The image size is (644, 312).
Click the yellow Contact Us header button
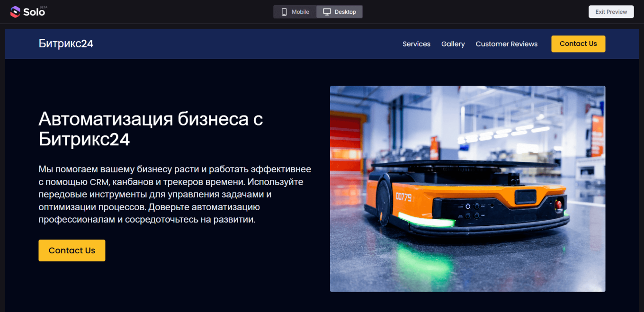[x=578, y=44]
